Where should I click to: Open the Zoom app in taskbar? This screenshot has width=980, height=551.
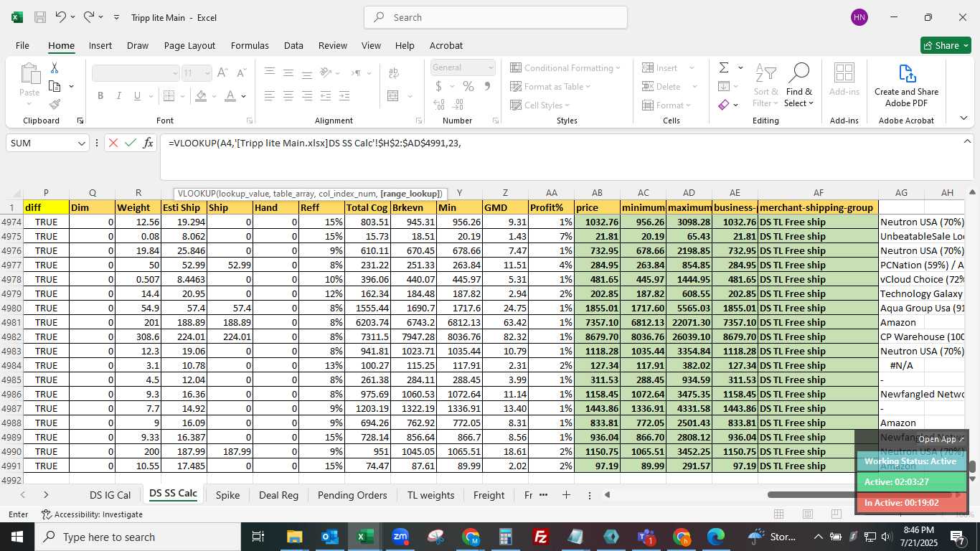click(400, 537)
